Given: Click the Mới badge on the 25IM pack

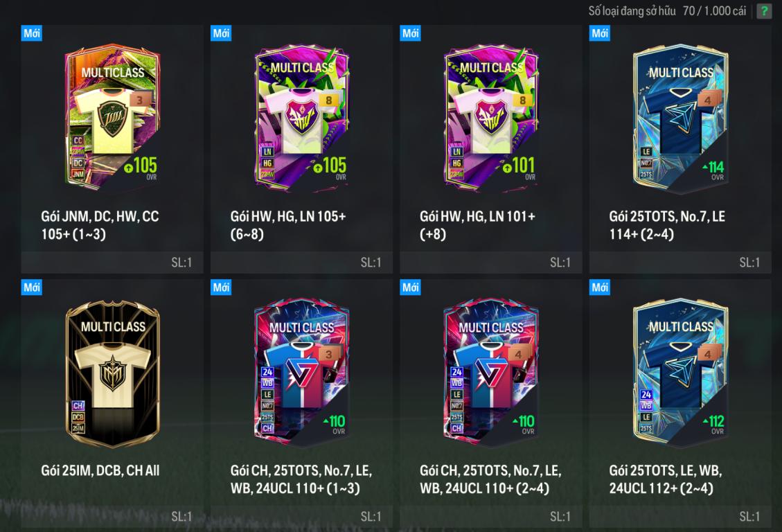Looking at the screenshot, I should click(31, 287).
